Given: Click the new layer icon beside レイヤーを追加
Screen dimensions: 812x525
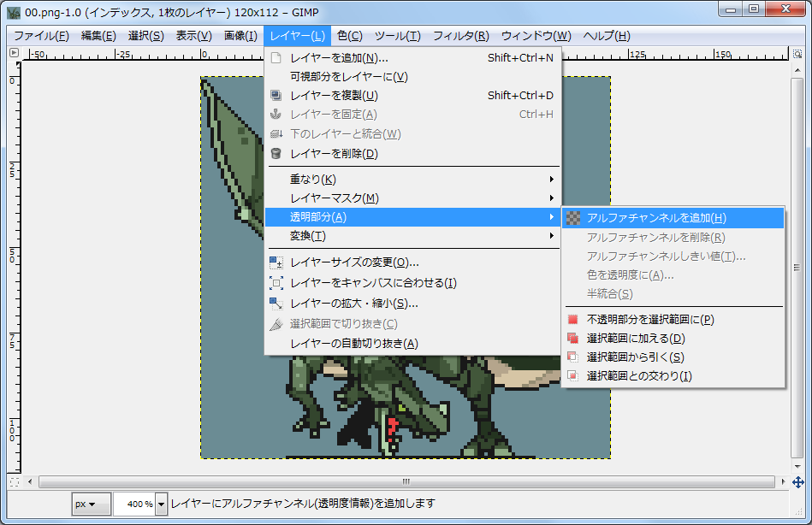Looking at the screenshot, I should tap(276, 58).
